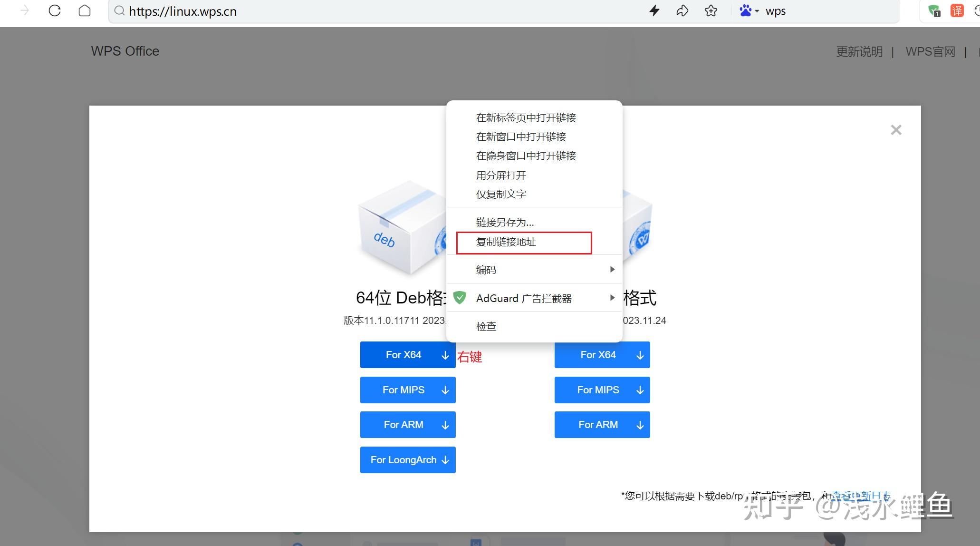Download the For LoongArch package

[408, 459]
